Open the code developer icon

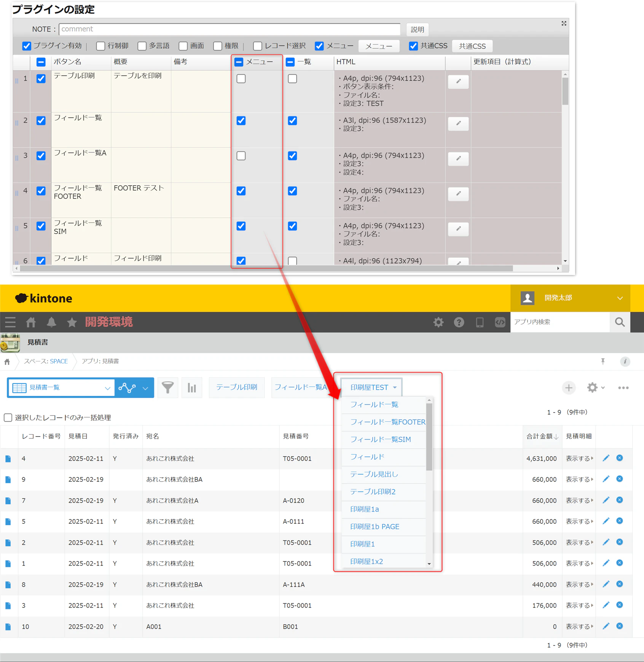500,322
